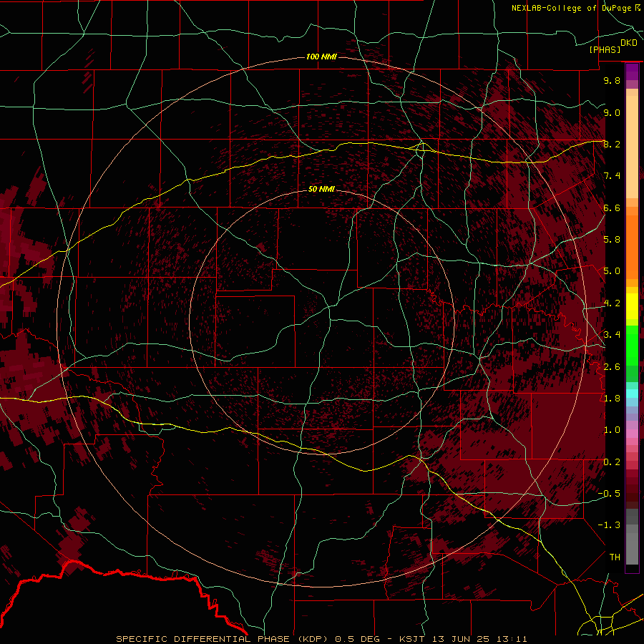Click the 0.2 value on the color scale
The image size is (644, 644).
point(612,462)
